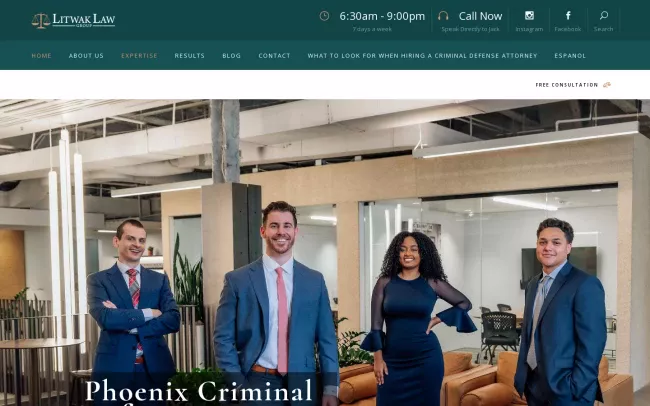Visit the Blog page
Image resolution: width=650 pixels, height=406 pixels.
(231, 56)
